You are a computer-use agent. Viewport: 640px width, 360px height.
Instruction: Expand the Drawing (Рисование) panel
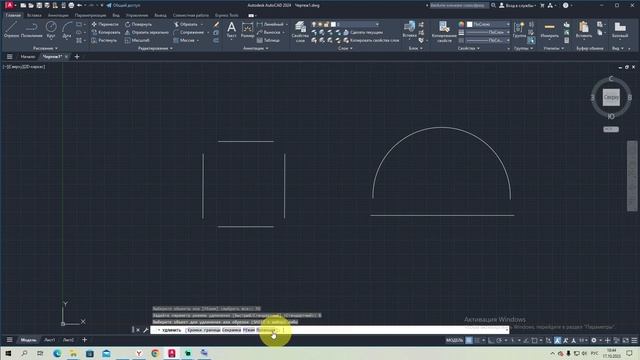[x=45, y=48]
